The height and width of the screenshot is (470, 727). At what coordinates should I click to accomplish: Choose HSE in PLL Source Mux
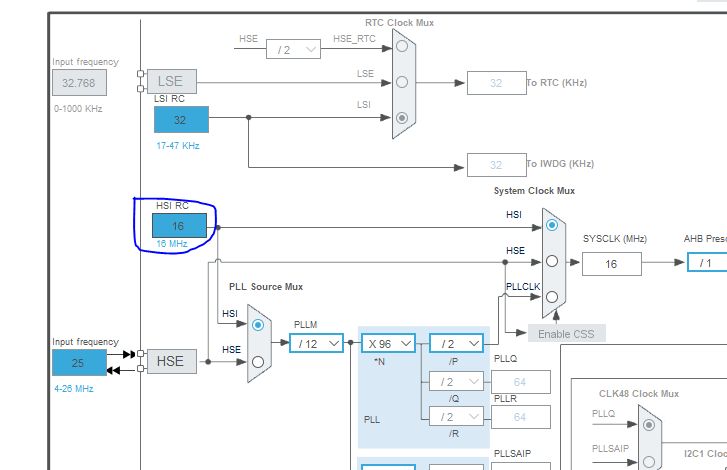pyautogui.click(x=259, y=361)
